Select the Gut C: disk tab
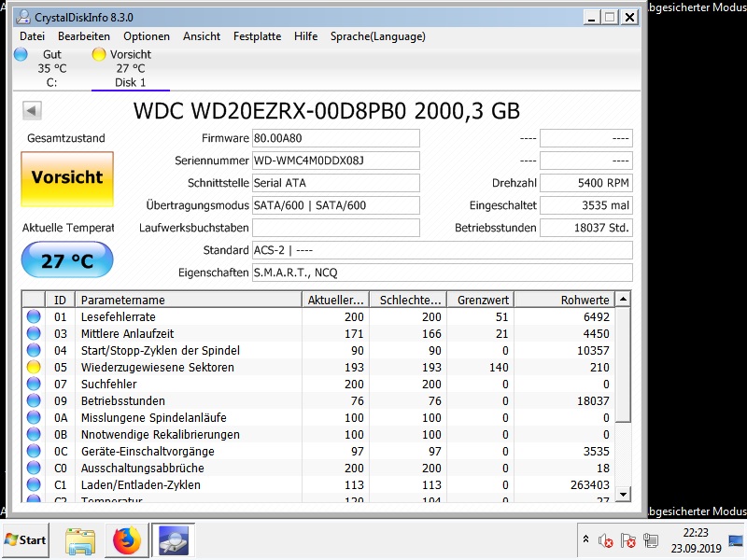This screenshot has width=747, height=560. click(x=52, y=68)
